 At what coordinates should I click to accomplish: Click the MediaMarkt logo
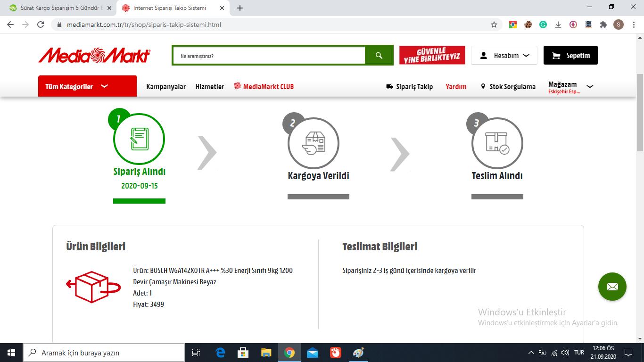(94, 55)
